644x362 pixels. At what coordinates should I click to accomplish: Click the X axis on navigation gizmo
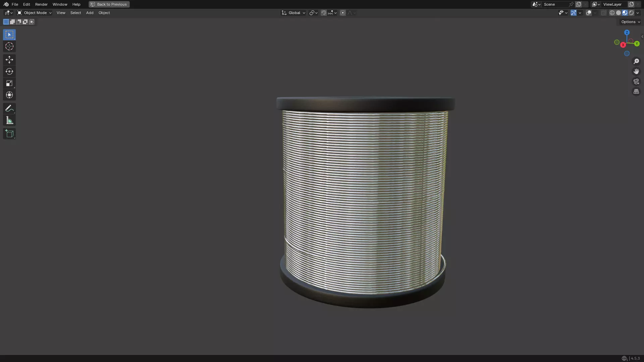pyautogui.click(x=623, y=45)
